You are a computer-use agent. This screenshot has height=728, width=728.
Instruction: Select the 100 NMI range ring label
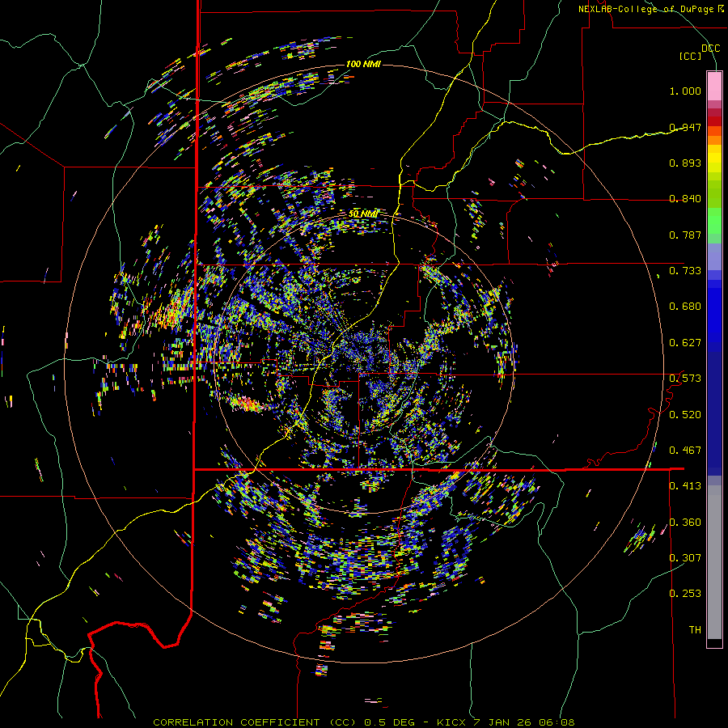(x=363, y=64)
